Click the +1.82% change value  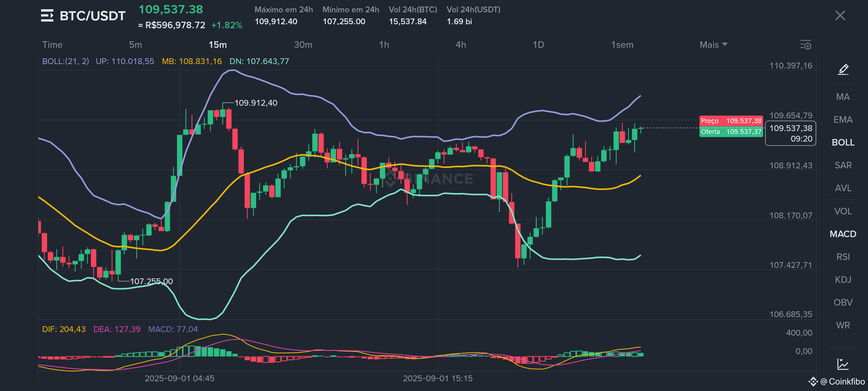(227, 25)
